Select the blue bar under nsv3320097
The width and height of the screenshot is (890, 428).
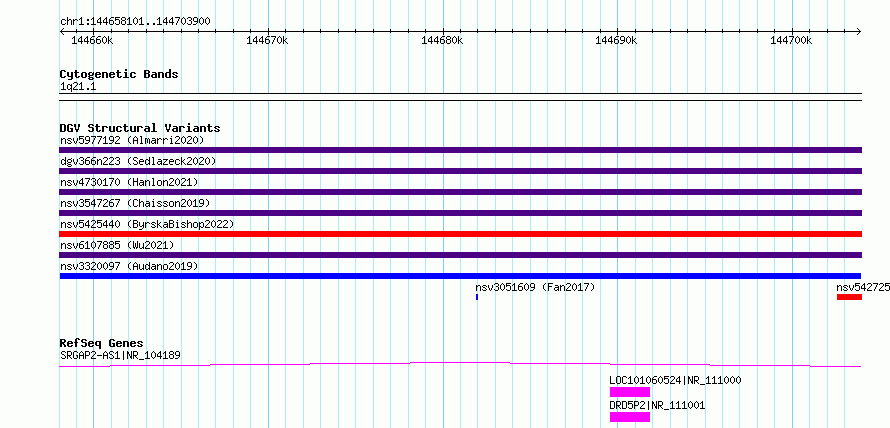tap(460, 276)
